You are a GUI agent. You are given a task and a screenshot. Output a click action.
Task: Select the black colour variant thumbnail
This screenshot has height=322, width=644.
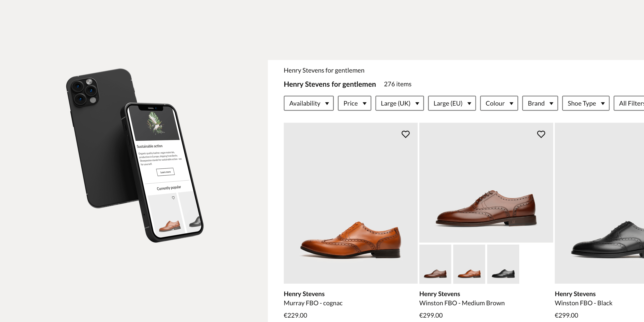(x=503, y=264)
